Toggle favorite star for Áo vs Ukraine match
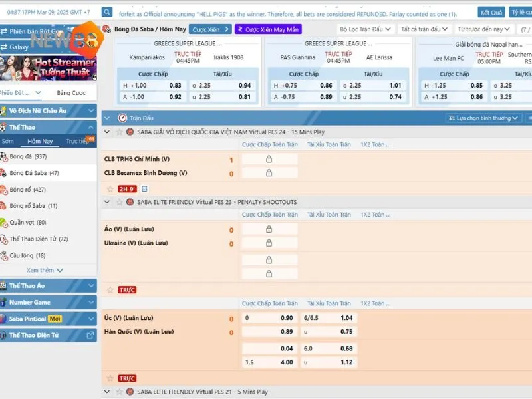 (110, 290)
